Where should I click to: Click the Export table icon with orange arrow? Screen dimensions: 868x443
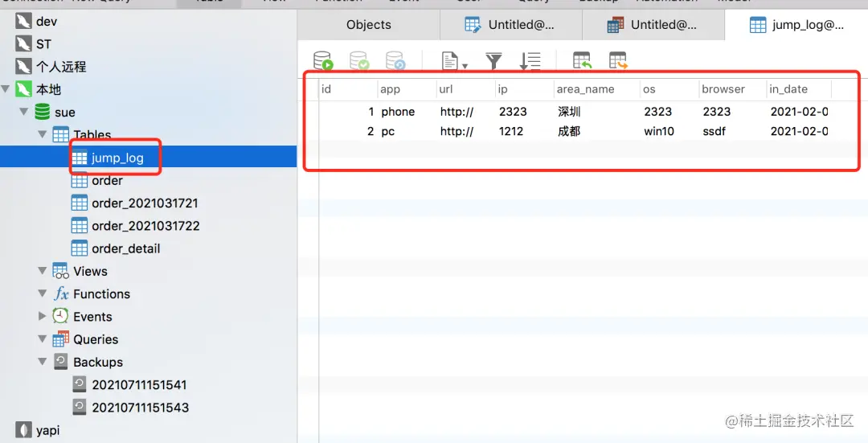(618, 60)
